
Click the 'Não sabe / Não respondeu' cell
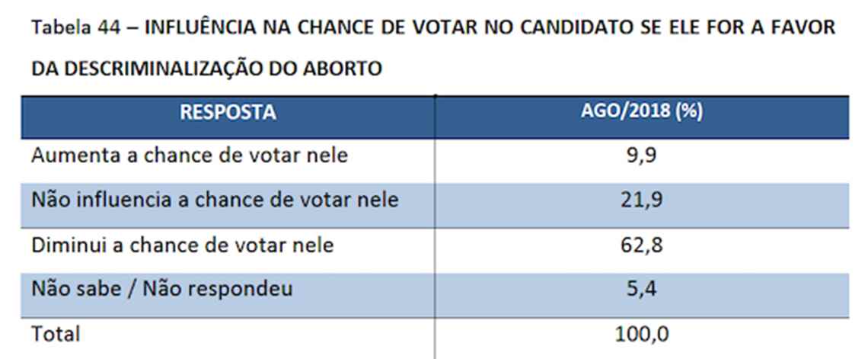[162, 290]
